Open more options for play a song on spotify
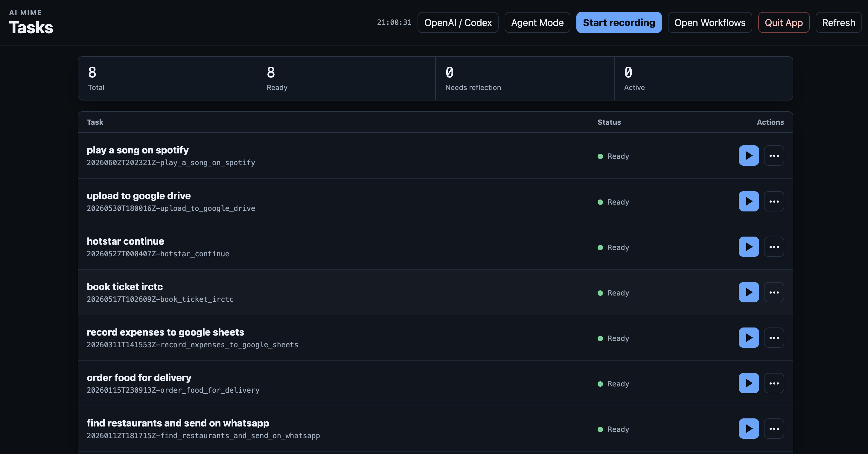 pos(774,156)
